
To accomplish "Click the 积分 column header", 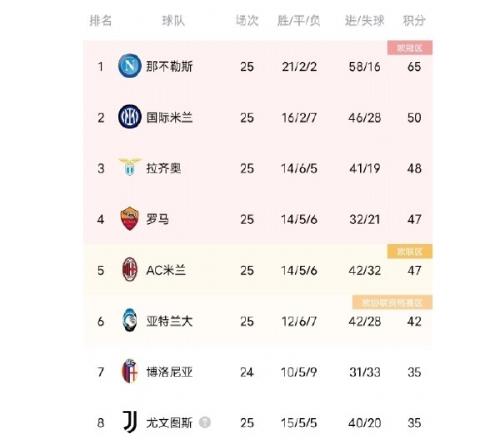I will click(414, 21).
